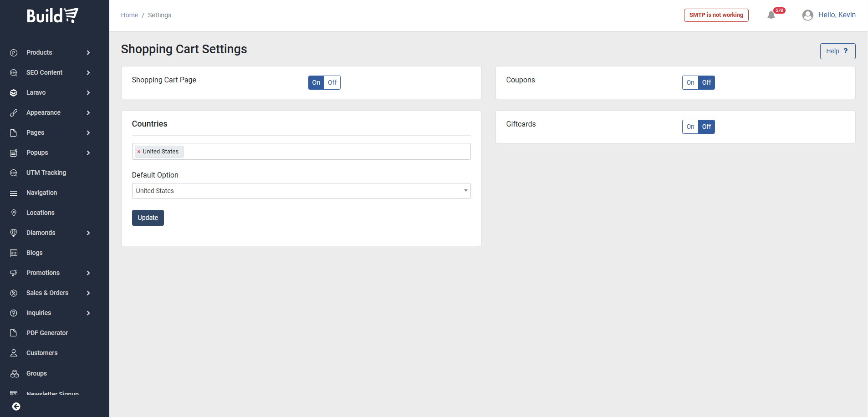Image resolution: width=868 pixels, height=417 pixels.
Task: Click the SEO Content sidebar icon
Action: [x=14, y=73]
